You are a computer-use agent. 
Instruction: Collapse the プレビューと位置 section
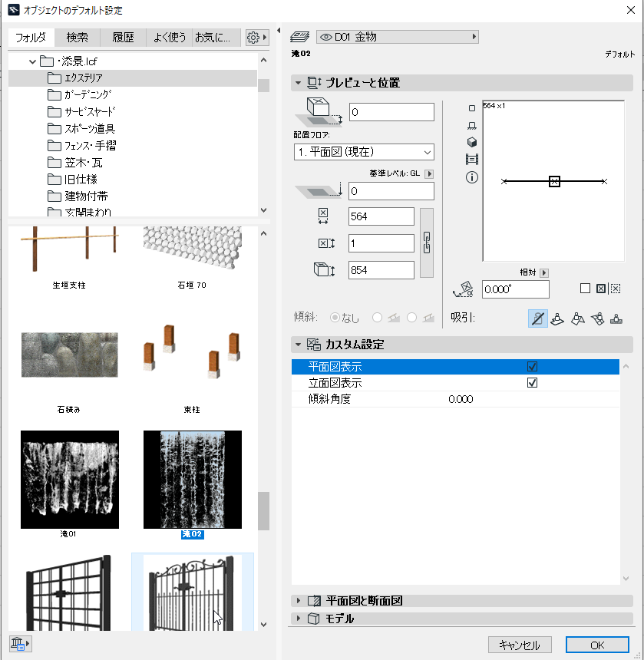pyautogui.click(x=298, y=83)
